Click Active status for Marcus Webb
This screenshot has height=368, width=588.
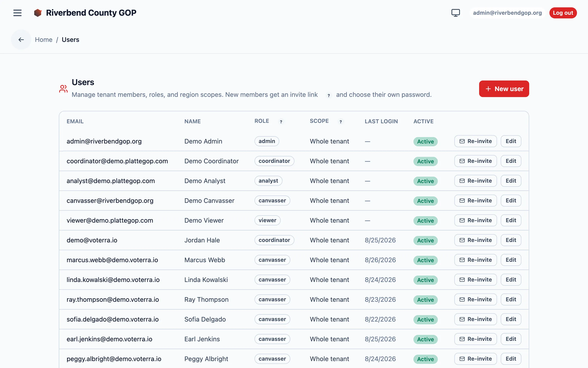pos(425,260)
